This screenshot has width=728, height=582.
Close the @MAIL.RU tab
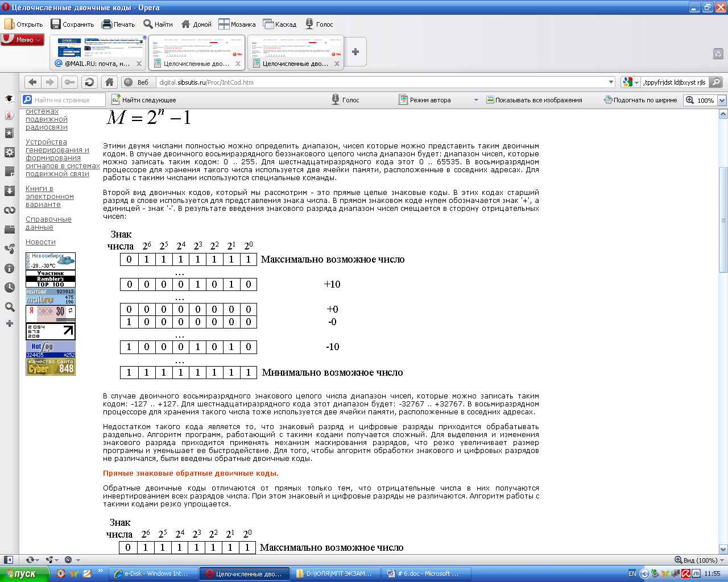point(139,64)
